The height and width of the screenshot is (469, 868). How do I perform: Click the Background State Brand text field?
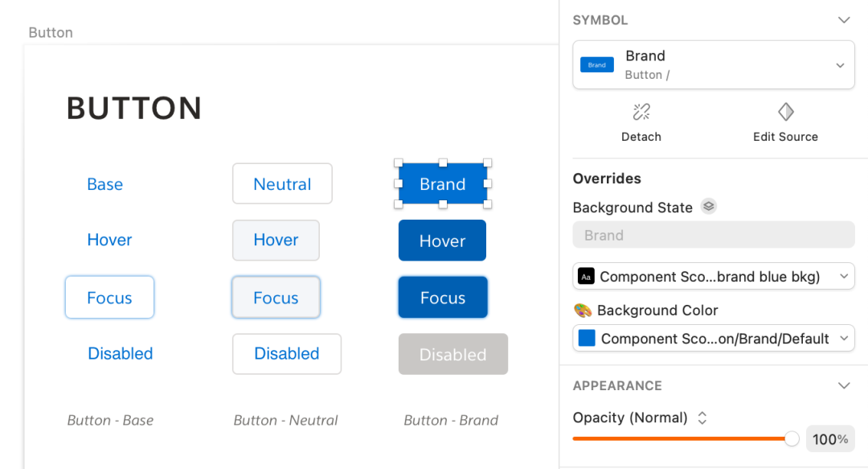713,235
